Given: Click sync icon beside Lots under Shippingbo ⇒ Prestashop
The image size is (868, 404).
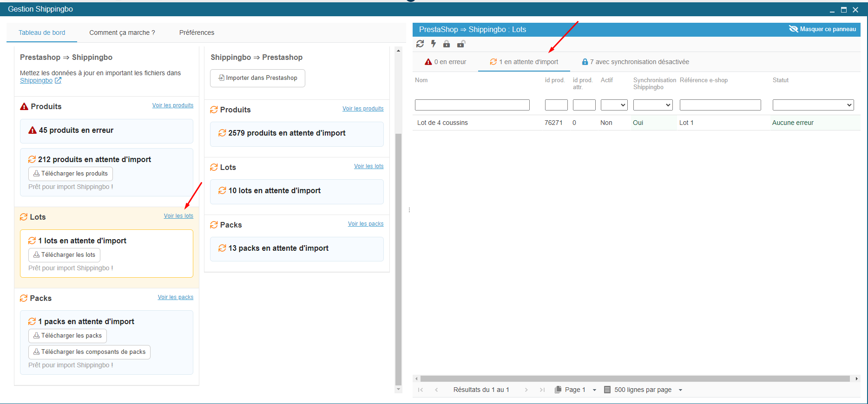Looking at the screenshot, I should coord(214,167).
